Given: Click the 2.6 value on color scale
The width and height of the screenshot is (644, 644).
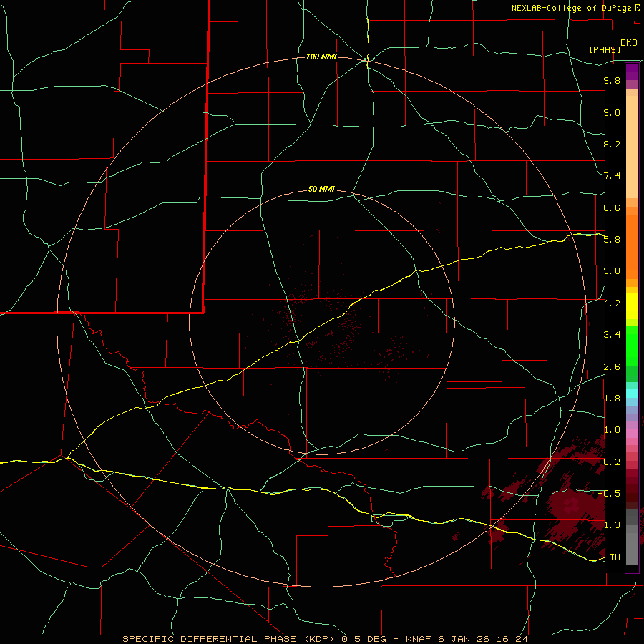Looking at the screenshot, I should pos(612,367).
